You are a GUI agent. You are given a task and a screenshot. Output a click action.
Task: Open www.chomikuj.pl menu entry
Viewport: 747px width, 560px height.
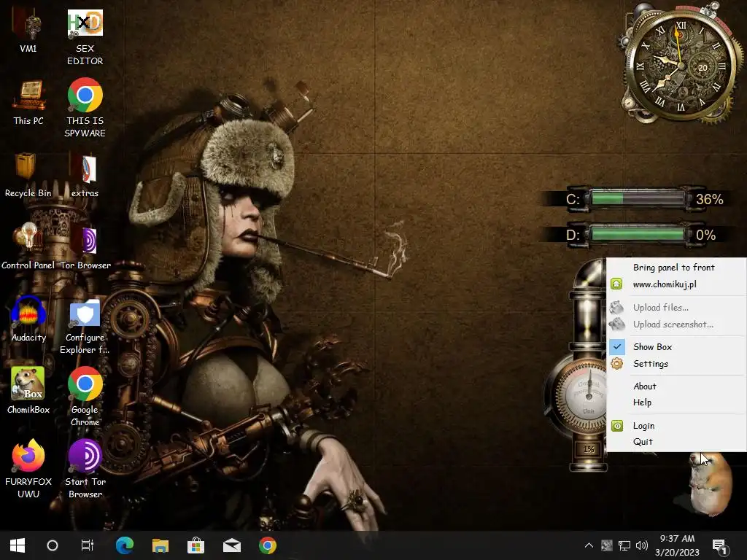click(x=676, y=284)
